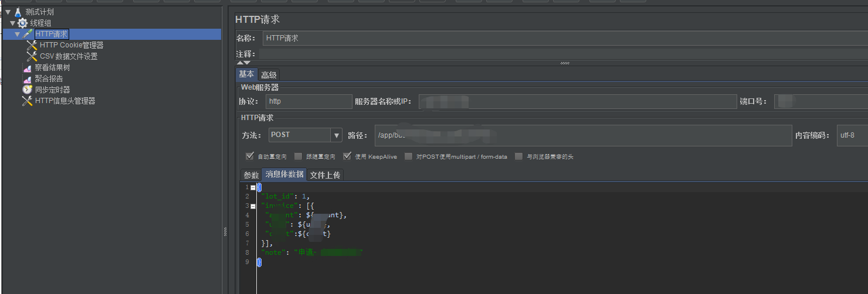Switch to the 基本 tab

click(246, 74)
